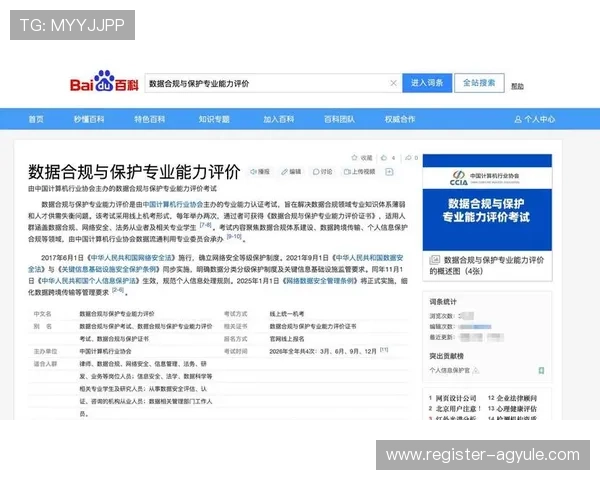Click the article title 数据合规与保护专业能力评价
Image resolution: width=600 pixels, height=480 pixels.
click(134, 172)
